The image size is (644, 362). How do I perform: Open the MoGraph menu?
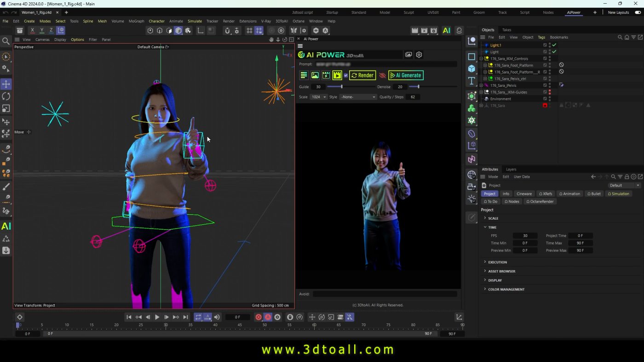136,21
